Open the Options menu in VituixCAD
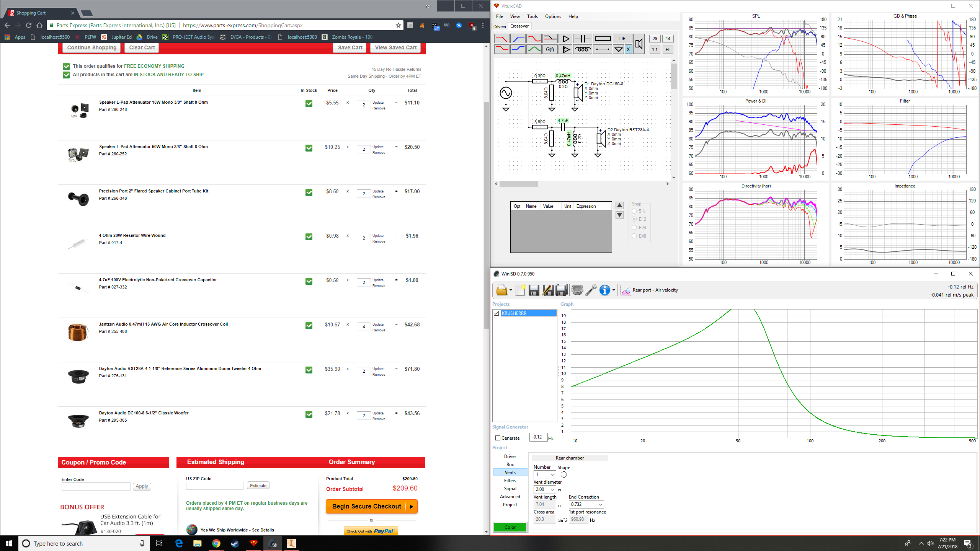 coord(553,16)
